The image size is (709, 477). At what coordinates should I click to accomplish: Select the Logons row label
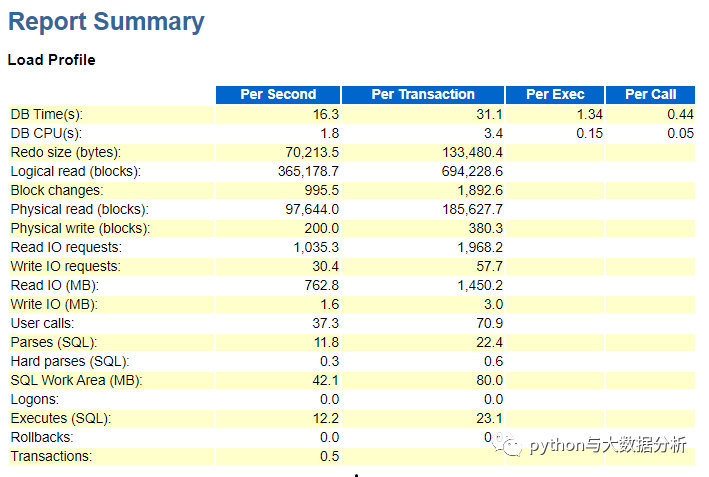point(35,399)
